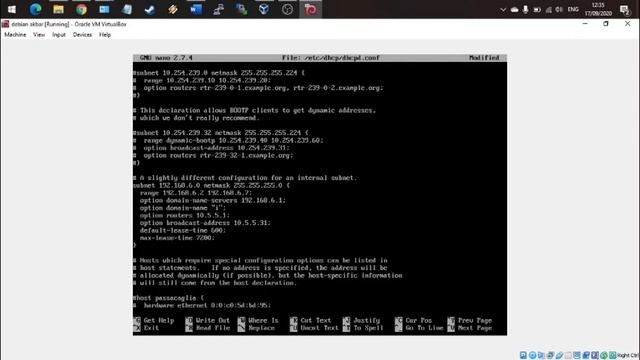Open the network signal tray icon

pos(548,9)
